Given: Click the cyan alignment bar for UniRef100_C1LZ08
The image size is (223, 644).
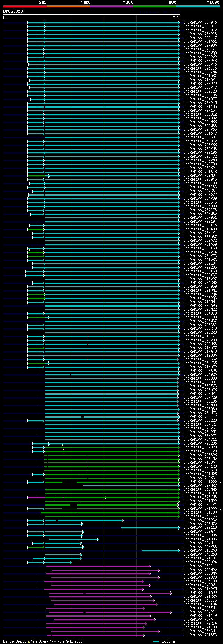Looking at the screenshot, I should tap(161, 551).
